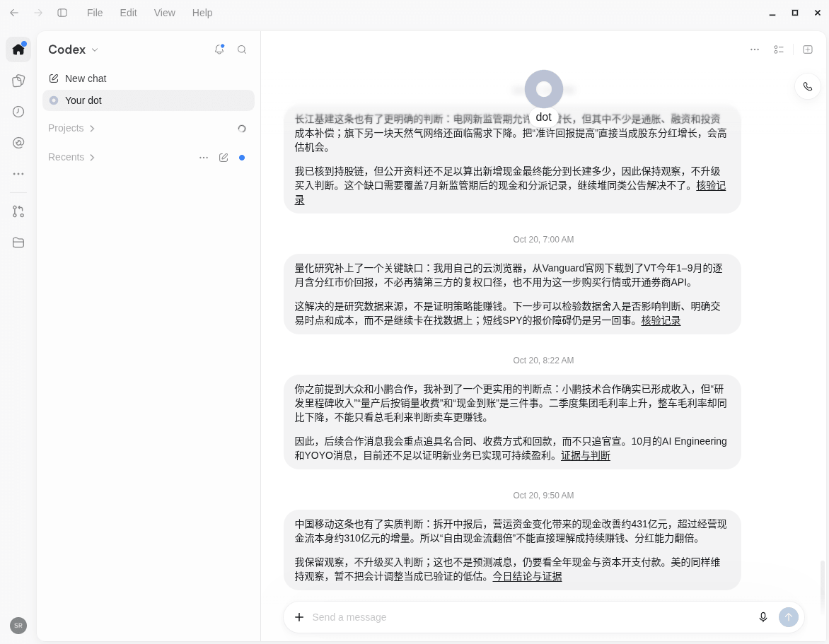829x644 pixels.
Task: Open the View menu
Action: [x=164, y=13]
